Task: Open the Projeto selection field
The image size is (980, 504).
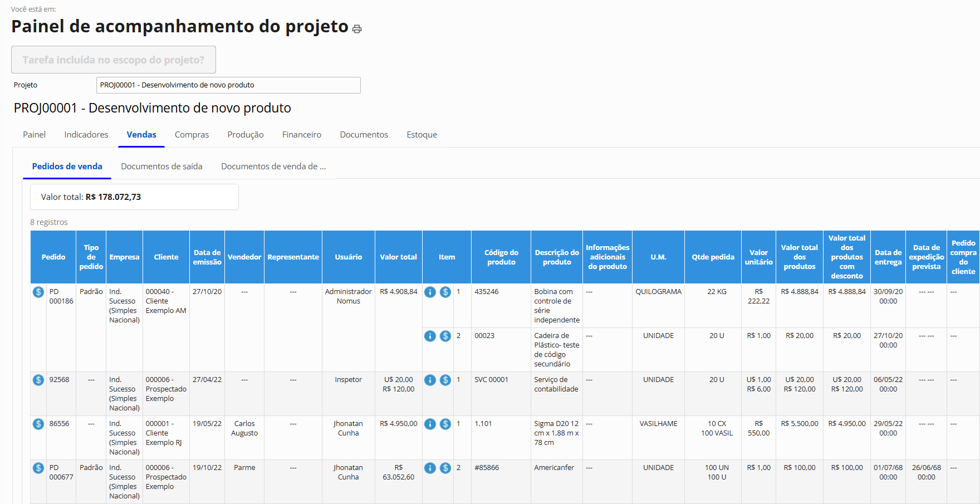Action: (228, 85)
